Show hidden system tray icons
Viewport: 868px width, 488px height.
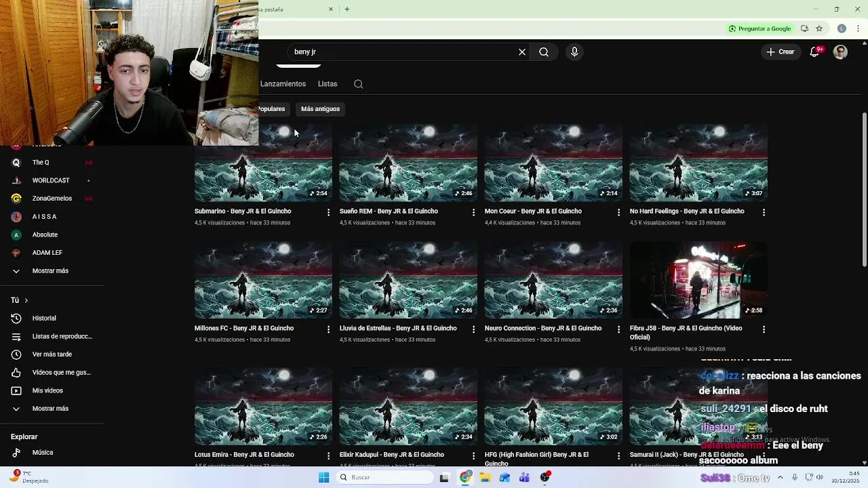tap(781, 477)
